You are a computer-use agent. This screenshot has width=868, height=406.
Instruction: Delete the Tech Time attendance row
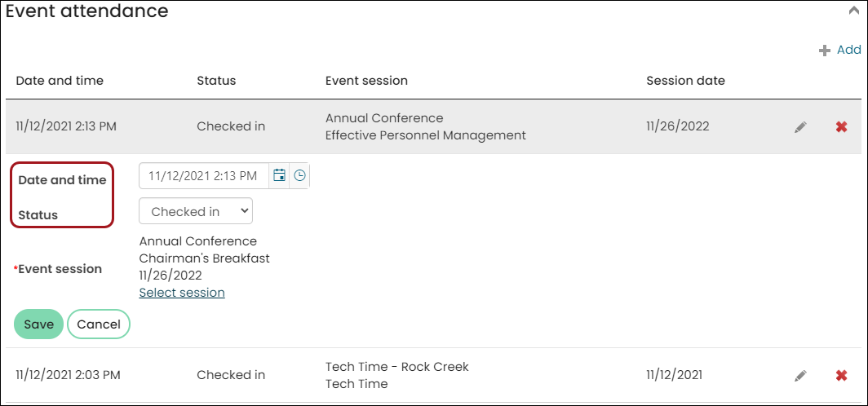click(x=841, y=376)
